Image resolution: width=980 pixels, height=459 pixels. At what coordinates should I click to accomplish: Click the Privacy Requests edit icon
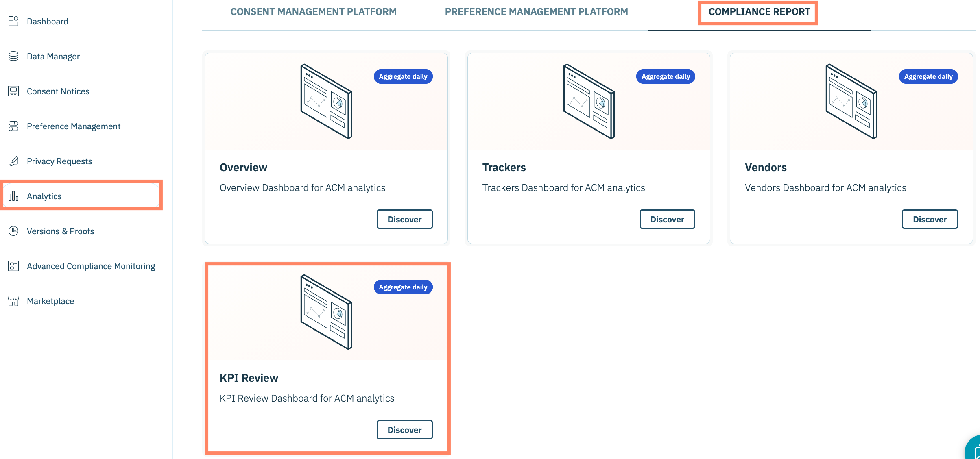[x=13, y=161]
